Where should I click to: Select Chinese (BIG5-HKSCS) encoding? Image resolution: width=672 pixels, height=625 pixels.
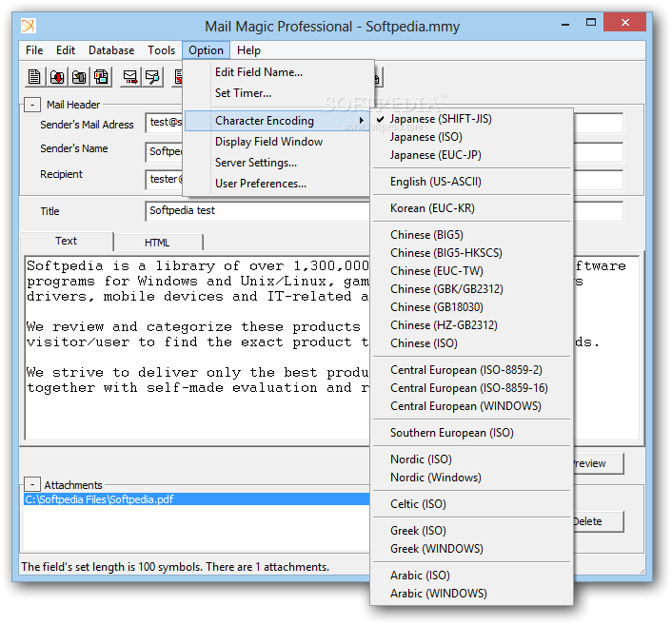pos(472,253)
